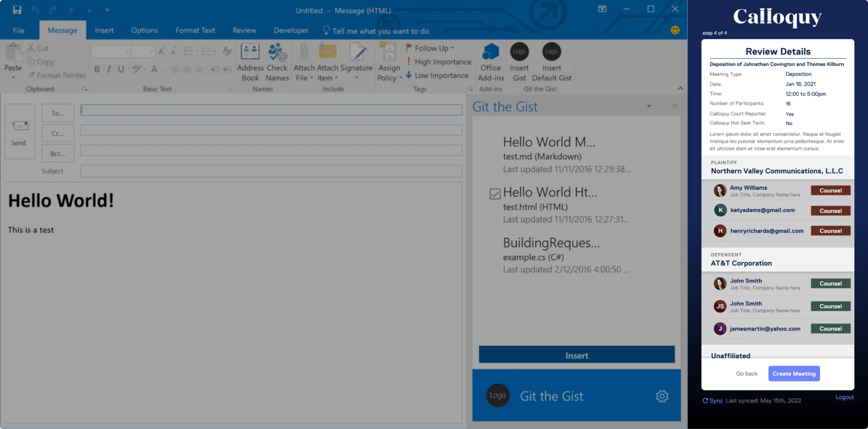This screenshot has height=429, width=868.
Task: Open the File tab
Action: (x=18, y=30)
